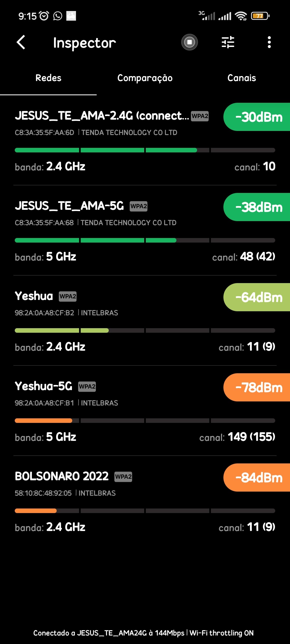Tap the connection status text at bottom
290x644 pixels.
tap(143, 633)
